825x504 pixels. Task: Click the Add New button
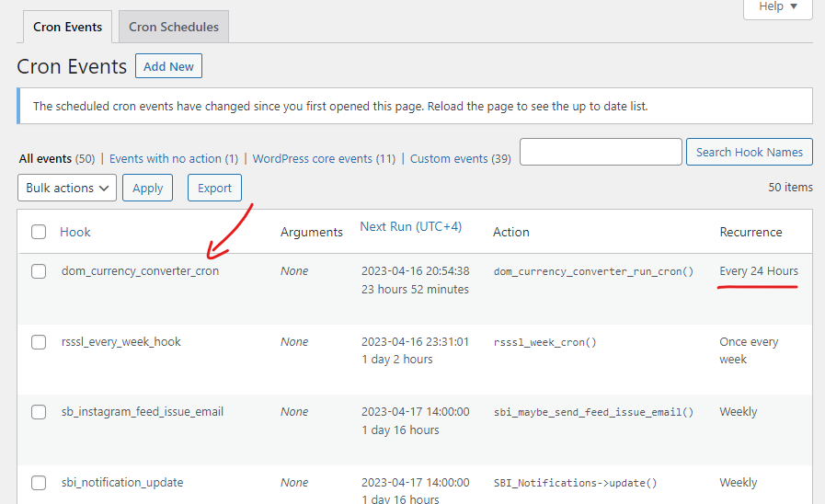pos(168,66)
